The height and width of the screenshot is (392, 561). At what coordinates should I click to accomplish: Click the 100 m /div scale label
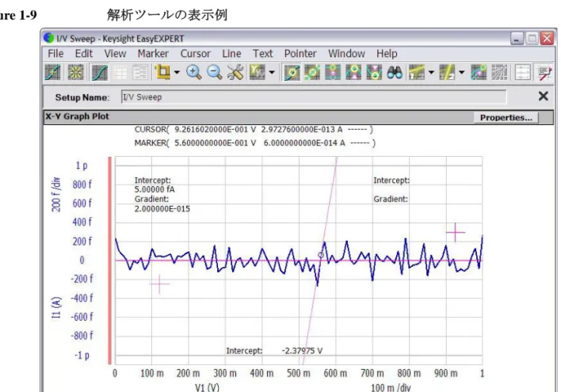[391, 387]
